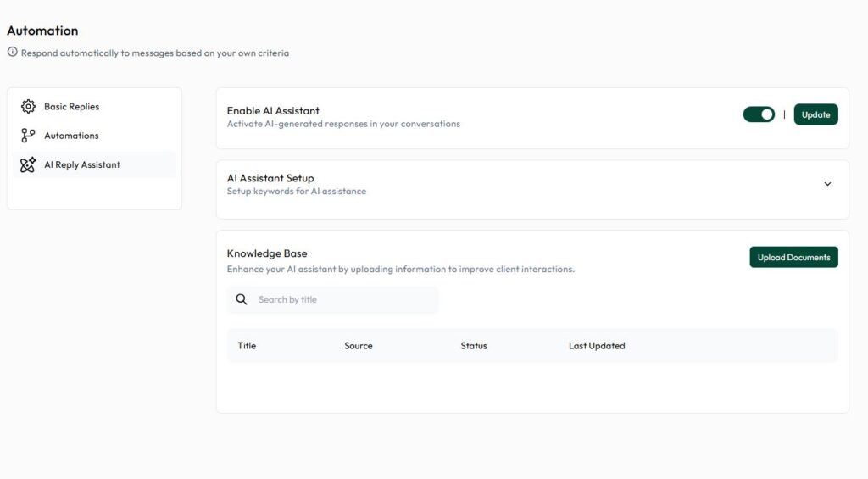The width and height of the screenshot is (868, 479).
Task: Click the Enable AI Assistant heading
Action: click(273, 111)
